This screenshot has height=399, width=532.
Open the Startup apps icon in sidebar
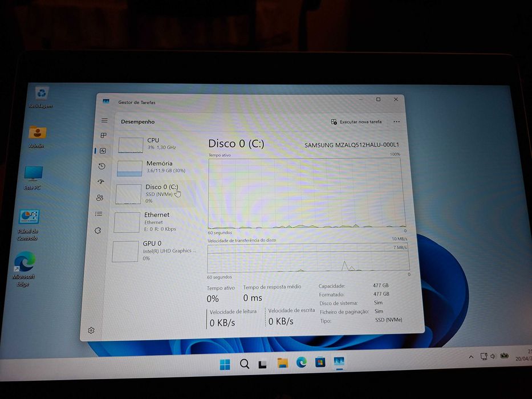coord(101,182)
